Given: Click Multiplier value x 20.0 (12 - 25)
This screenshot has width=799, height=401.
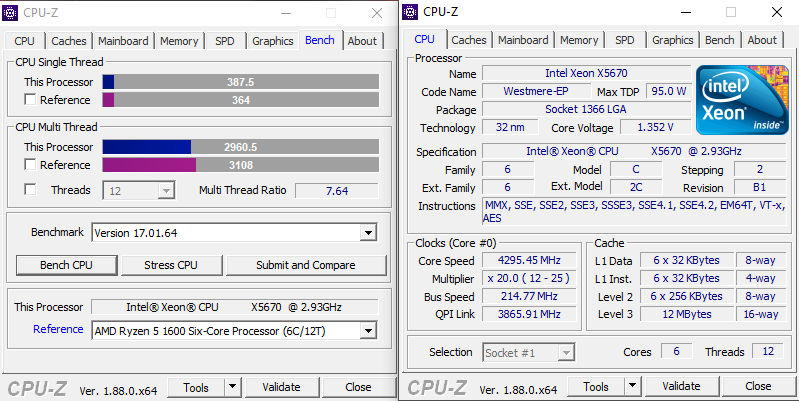Looking at the screenshot, I should (529, 278).
